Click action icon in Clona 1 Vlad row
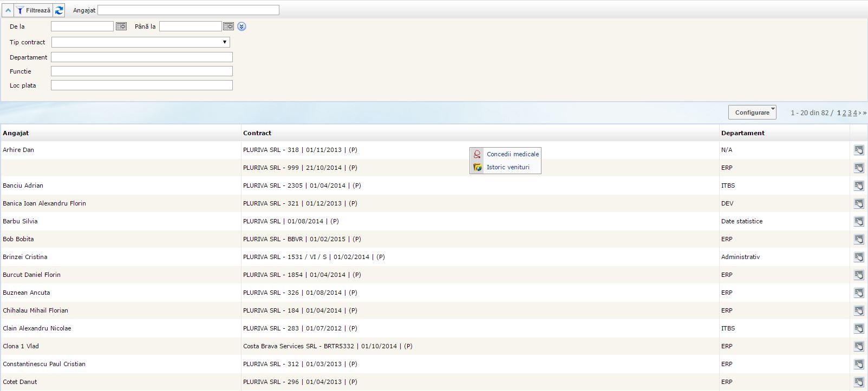 pyautogui.click(x=859, y=346)
